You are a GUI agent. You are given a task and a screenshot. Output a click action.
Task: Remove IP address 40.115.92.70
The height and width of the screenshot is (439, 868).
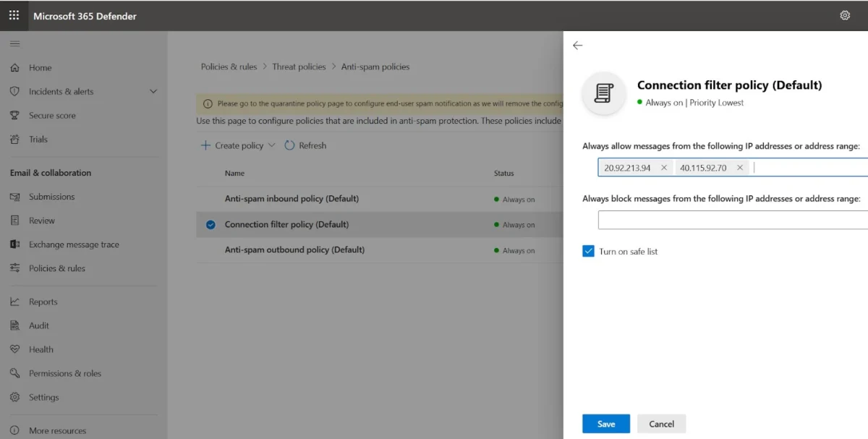pos(739,168)
